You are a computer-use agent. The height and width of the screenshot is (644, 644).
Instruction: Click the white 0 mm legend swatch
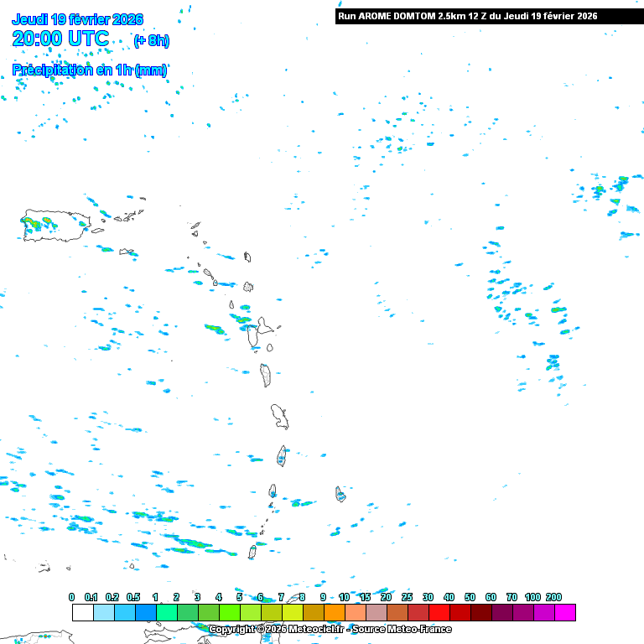[82, 612]
